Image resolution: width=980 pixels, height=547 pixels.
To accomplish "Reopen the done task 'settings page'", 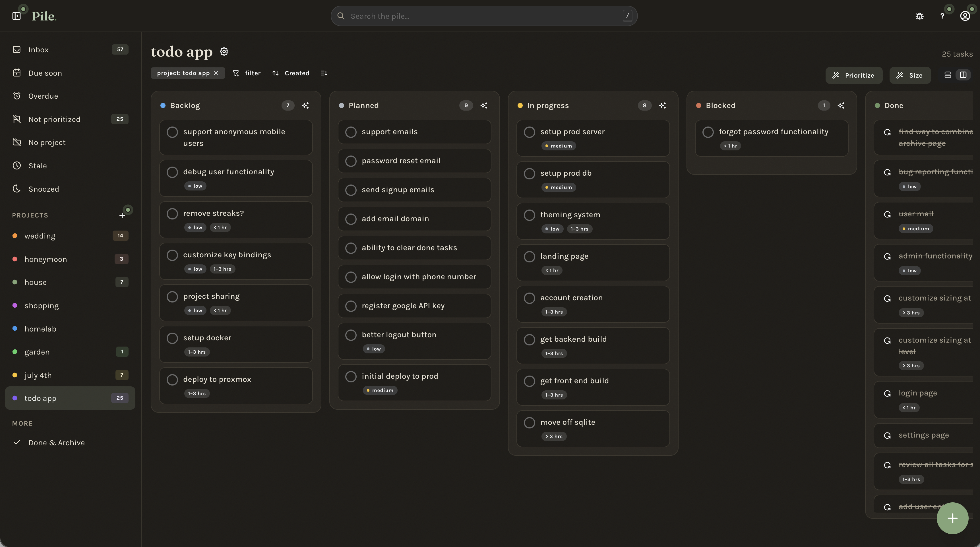I will [x=887, y=436].
